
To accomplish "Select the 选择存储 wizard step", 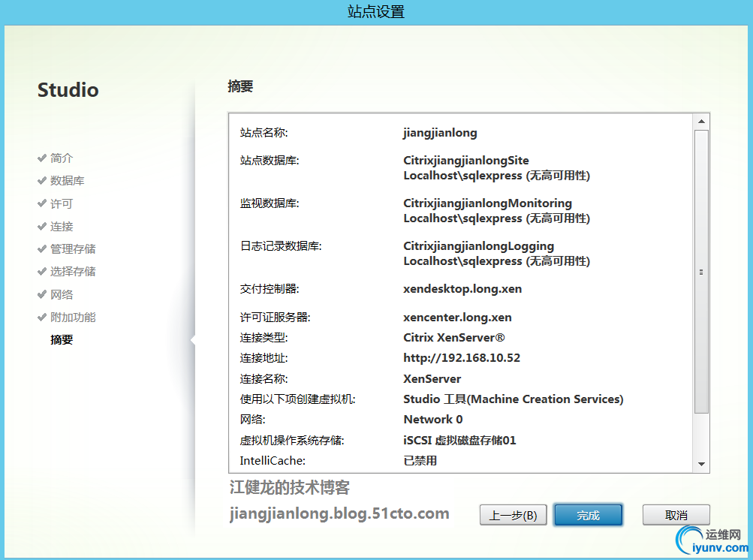I will (x=73, y=271).
